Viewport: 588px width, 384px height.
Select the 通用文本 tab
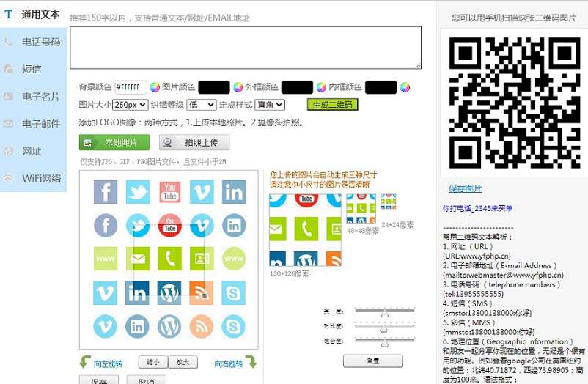click(x=33, y=14)
